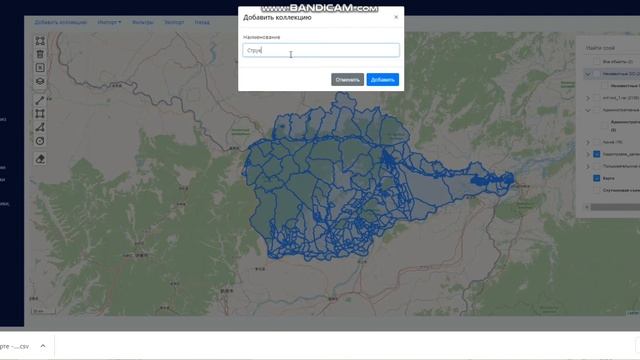Enable the Спутниковая layer checkbox
Viewport: 640px width, 360px height.
click(x=597, y=190)
